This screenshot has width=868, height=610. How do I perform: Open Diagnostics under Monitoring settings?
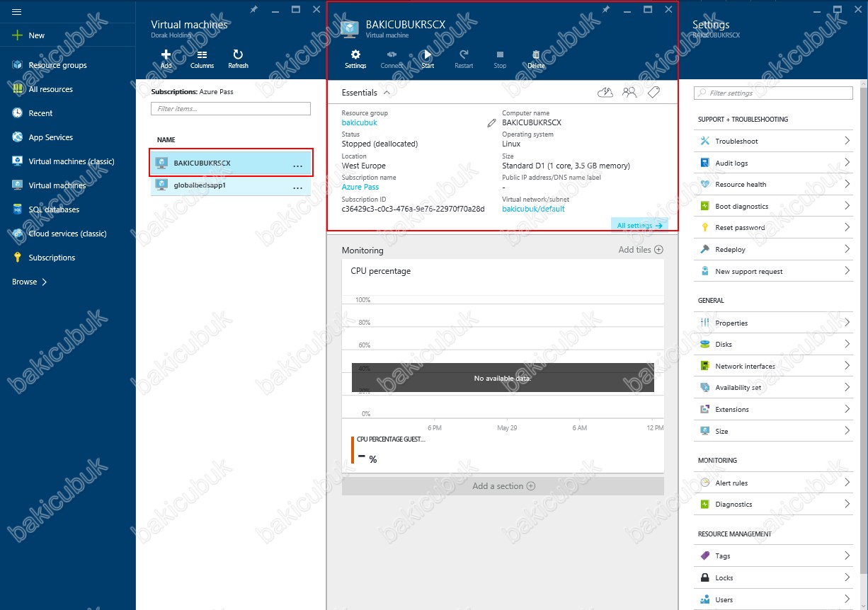coord(775,504)
